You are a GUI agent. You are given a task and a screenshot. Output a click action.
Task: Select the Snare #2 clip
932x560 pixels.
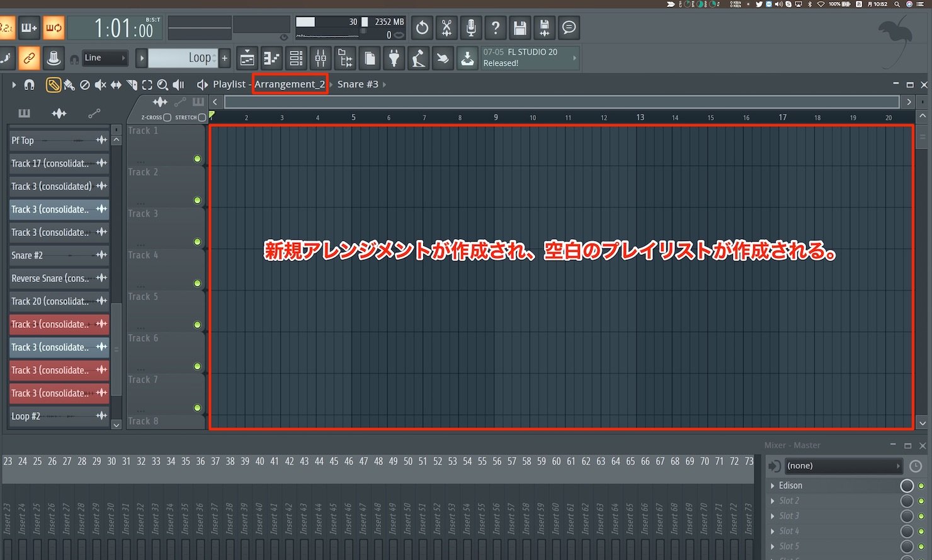click(x=59, y=255)
